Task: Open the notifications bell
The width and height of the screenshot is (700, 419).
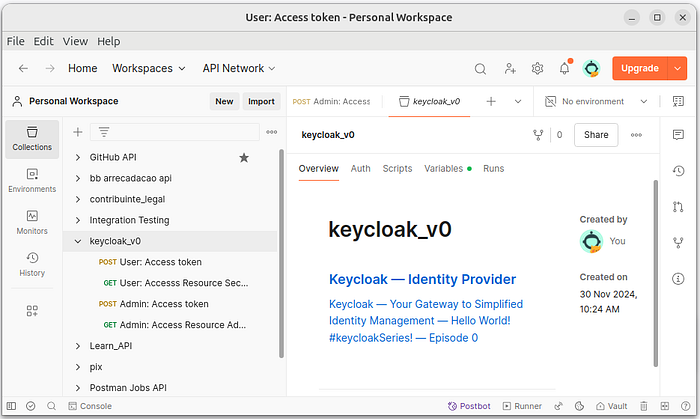Action: (x=565, y=69)
